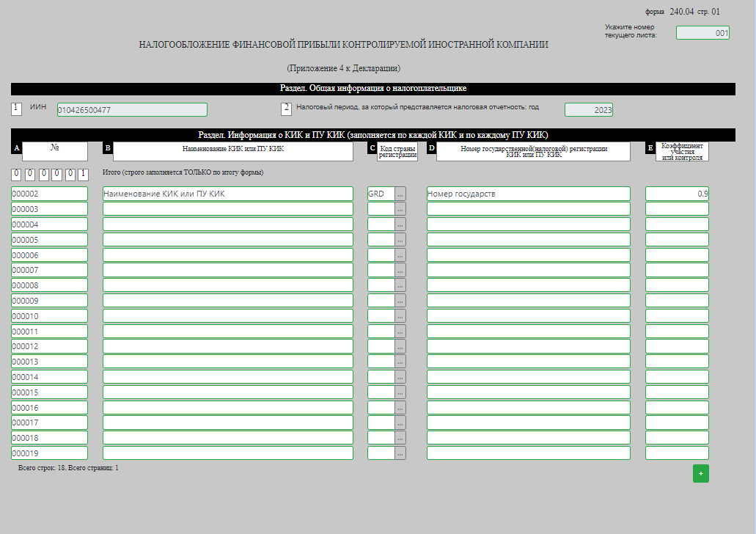Image resolution: width=756 pixels, height=534 pixels.
Task: Select the coefficient field in row 000016
Action: click(677, 408)
